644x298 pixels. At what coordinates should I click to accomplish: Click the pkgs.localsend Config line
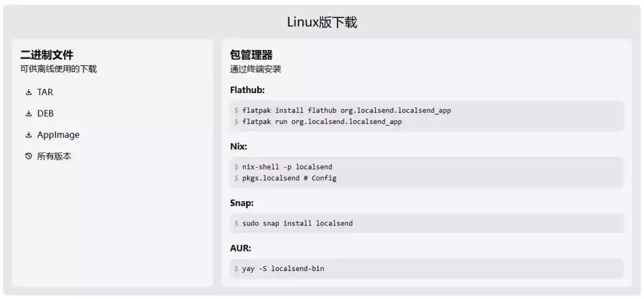pyautogui.click(x=289, y=178)
